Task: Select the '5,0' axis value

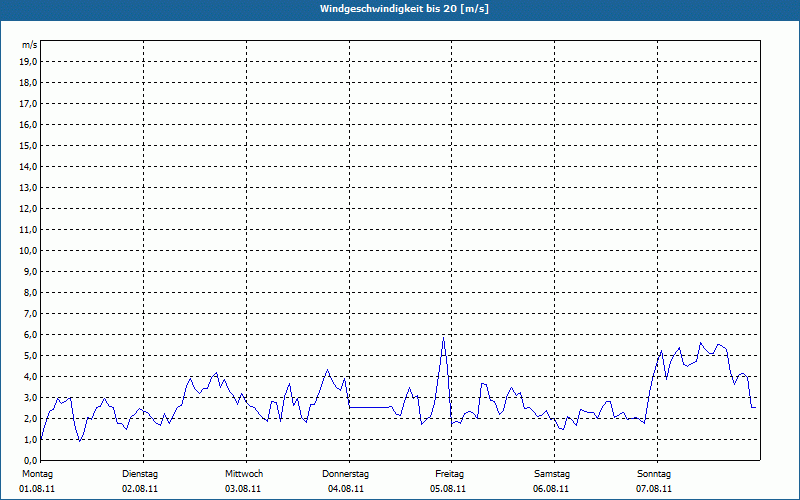Action: pos(30,356)
